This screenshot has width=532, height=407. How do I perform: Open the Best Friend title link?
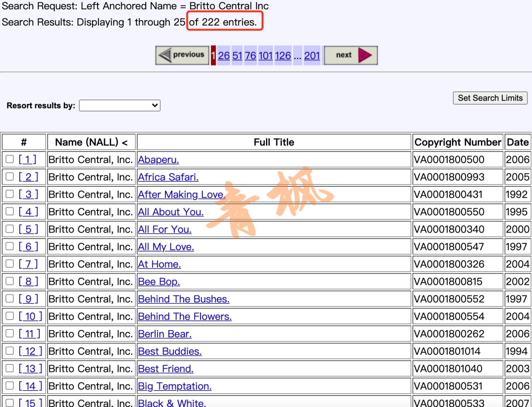click(166, 369)
